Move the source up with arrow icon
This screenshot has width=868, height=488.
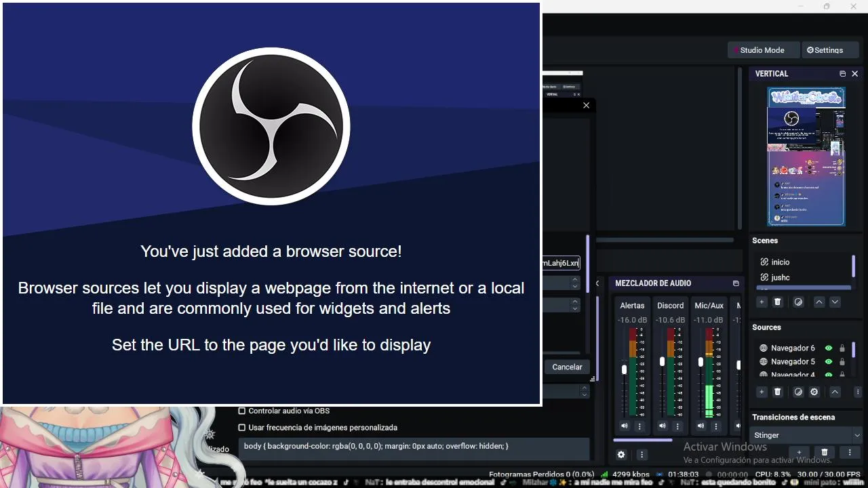[835, 392]
